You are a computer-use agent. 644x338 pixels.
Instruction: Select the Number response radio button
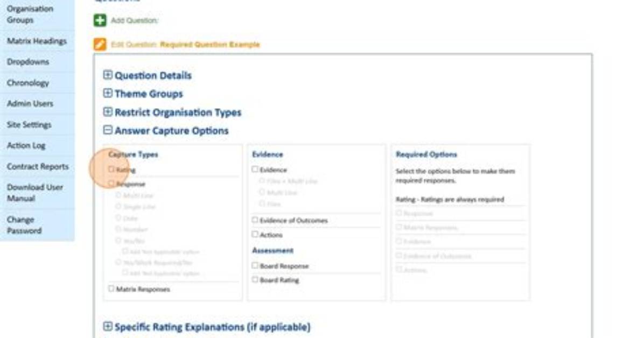click(118, 229)
